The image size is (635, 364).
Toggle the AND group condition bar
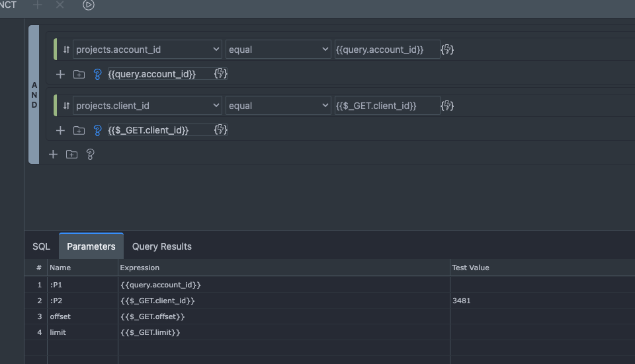pyautogui.click(x=34, y=94)
